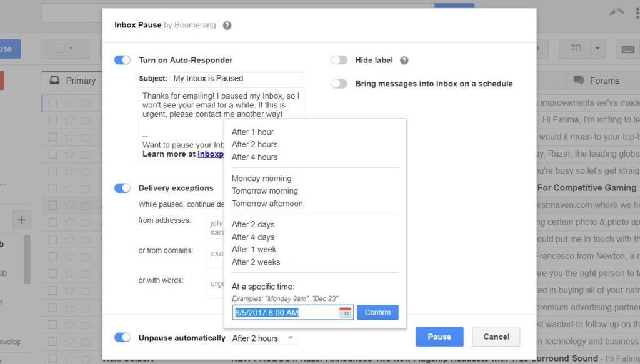Click the plus icon in the left sidebar
This screenshot has height=364, width=640.
[21, 220]
